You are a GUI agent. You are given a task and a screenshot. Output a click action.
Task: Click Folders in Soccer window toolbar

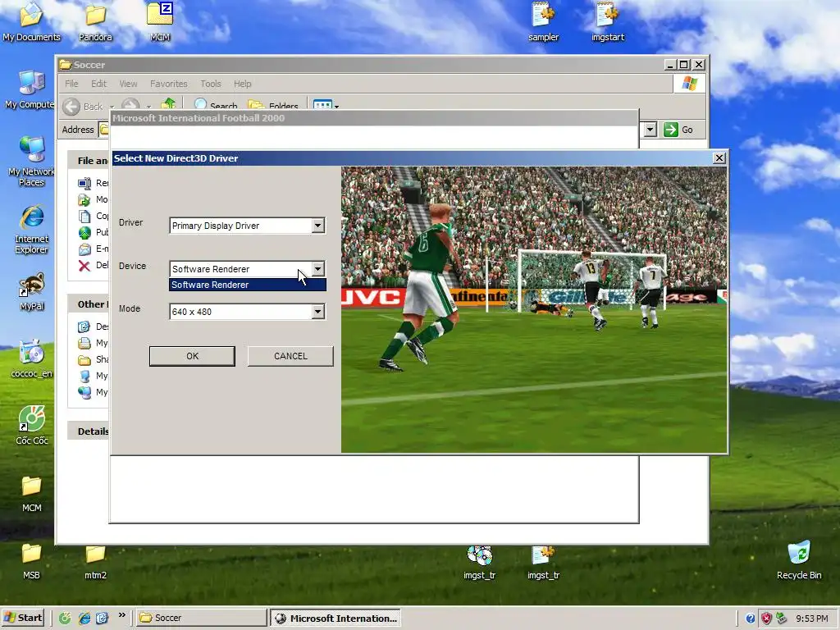pyautogui.click(x=273, y=104)
